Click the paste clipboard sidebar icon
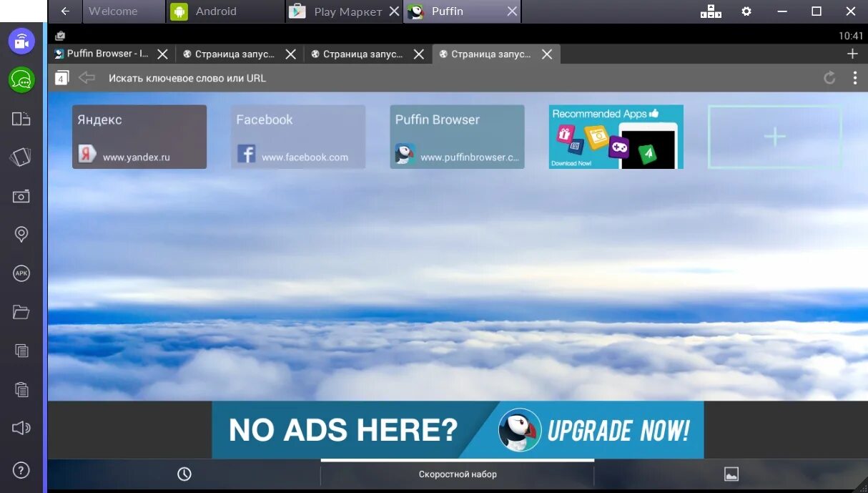The height and width of the screenshot is (493, 868). [x=21, y=389]
